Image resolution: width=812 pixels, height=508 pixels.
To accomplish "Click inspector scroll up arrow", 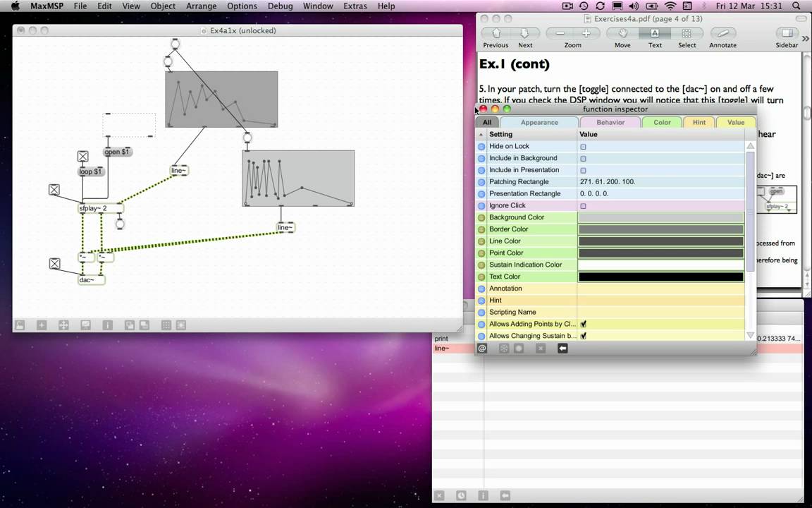I will tap(750, 146).
